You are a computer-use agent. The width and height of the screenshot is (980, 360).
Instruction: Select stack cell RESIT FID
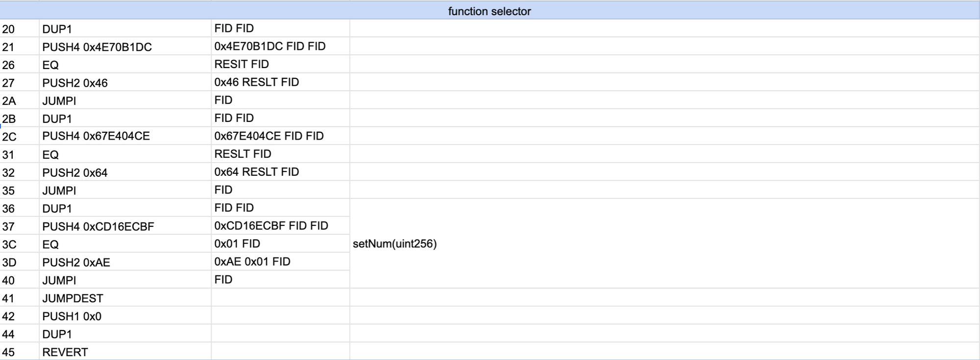tap(281, 64)
